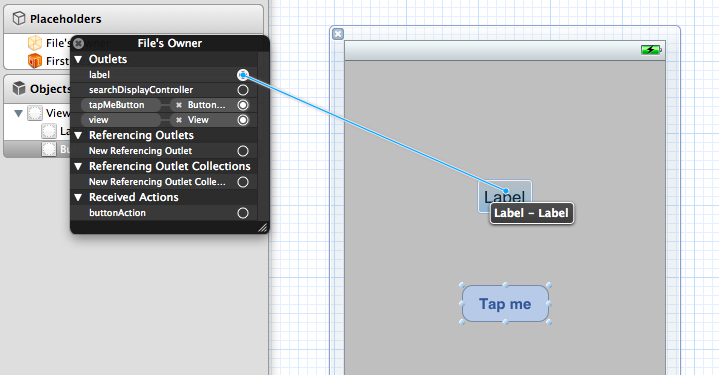Click the view outlet connection circle

(243, 120)
